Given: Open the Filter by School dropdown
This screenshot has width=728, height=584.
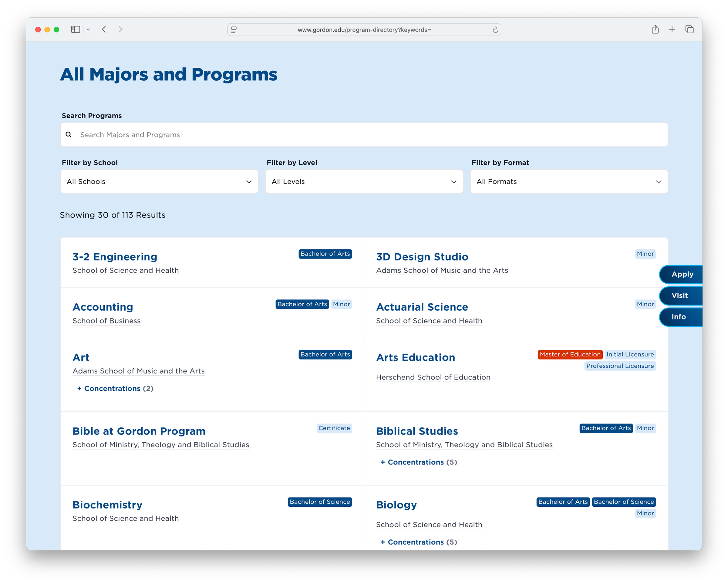Looking at the screenshot, I should click(x=159, y=181).
